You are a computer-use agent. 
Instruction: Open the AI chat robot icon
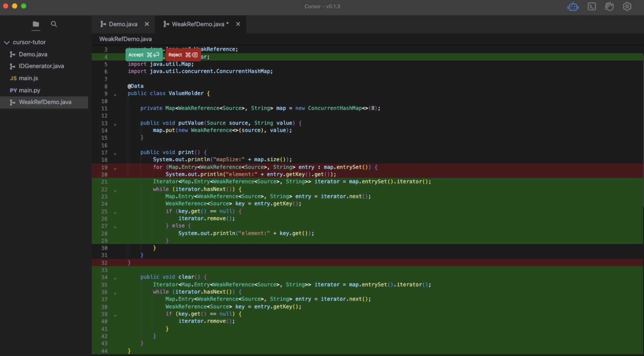tap(573, 7)
